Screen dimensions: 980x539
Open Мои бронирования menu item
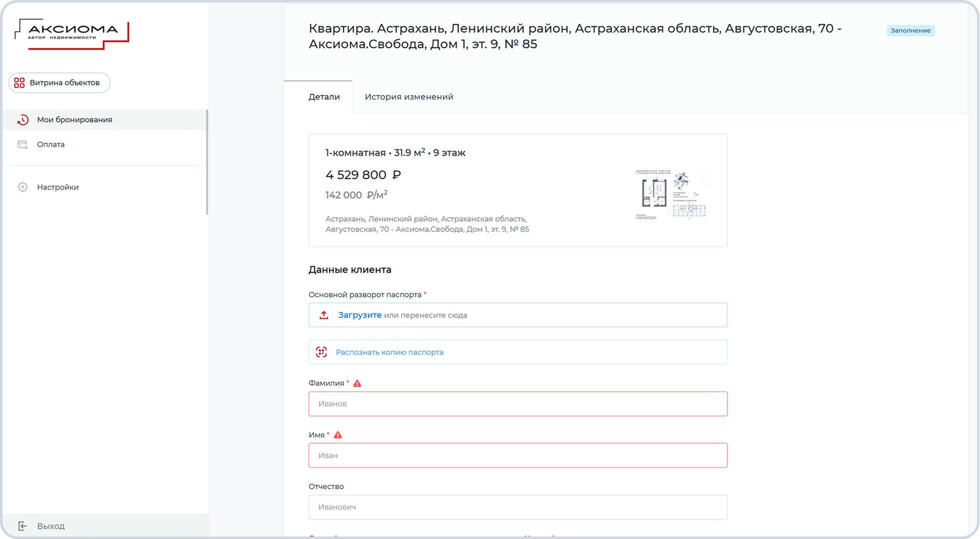coord(74,120)
